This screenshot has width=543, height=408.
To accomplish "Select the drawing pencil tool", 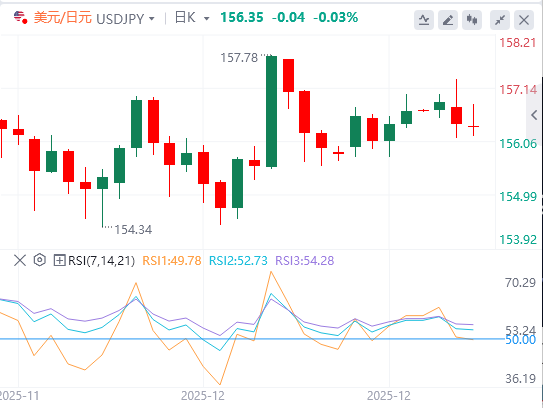I will coord(448,20).
